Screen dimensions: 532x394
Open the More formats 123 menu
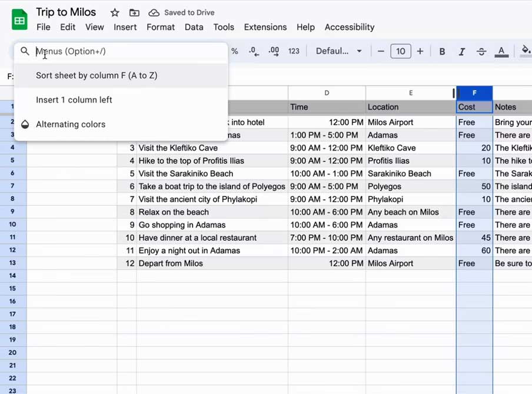(294, 51)
